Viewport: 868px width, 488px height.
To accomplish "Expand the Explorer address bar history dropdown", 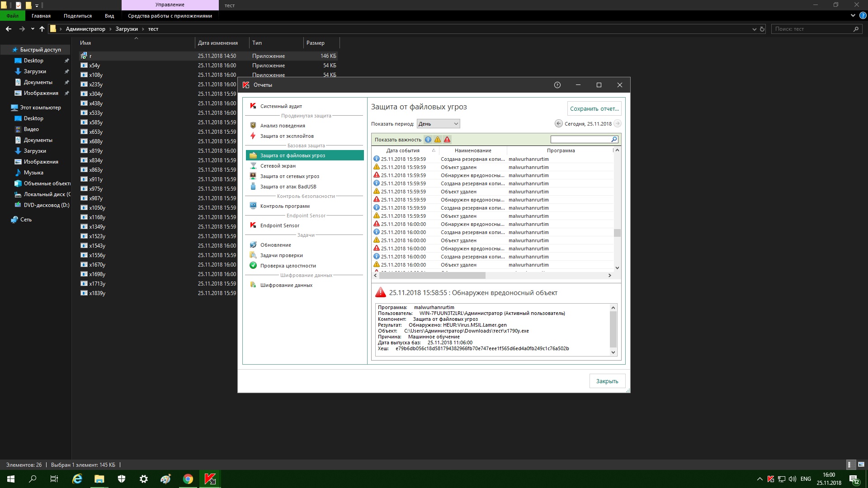I will click(754, 29).
